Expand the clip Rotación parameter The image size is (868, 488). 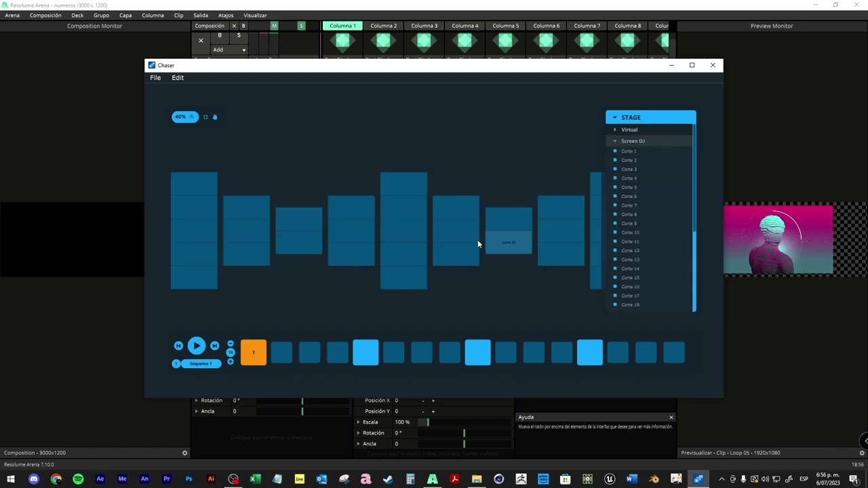[x=359, y=433]
